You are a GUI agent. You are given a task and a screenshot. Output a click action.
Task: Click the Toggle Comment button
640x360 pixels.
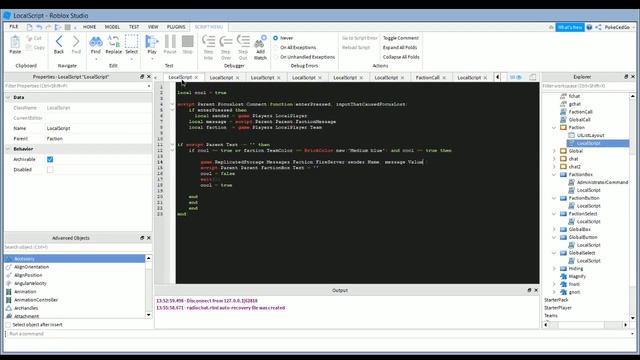pyautogui.click(x=401, y=38)
